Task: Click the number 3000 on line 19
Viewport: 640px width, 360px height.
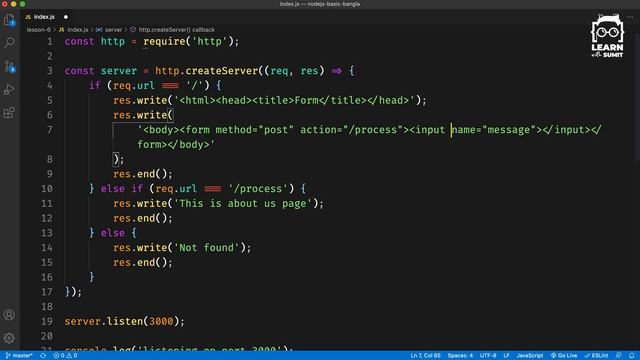Action: click(x=161, y=322)
